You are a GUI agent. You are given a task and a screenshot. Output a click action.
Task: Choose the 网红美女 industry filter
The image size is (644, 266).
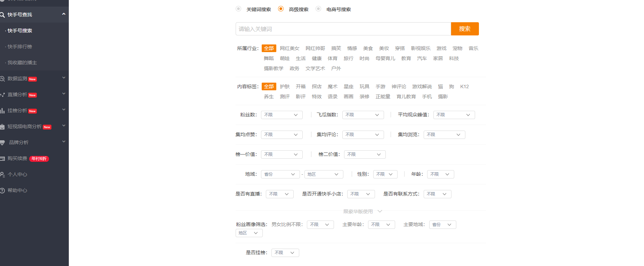coord(290,48)
